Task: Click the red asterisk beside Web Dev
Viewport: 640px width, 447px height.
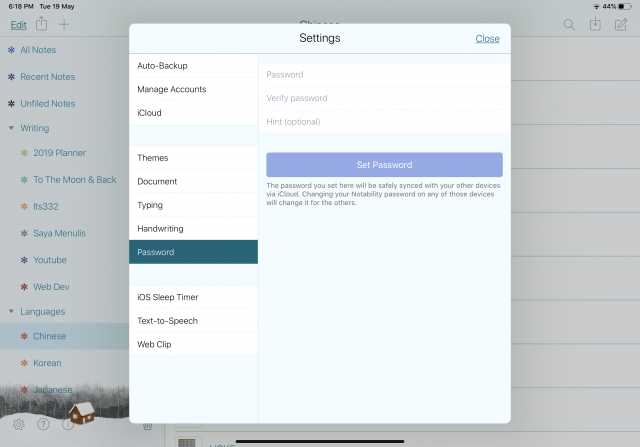Action: 24,287
